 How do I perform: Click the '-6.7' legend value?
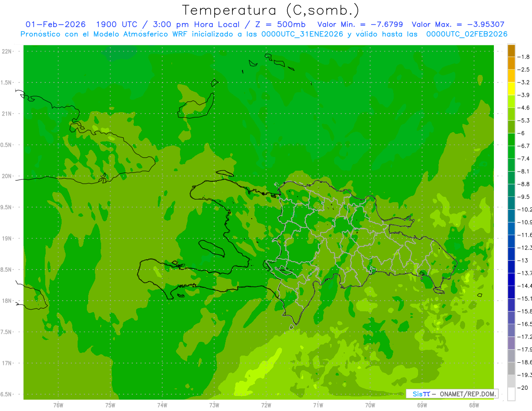[x=523, y=146]
